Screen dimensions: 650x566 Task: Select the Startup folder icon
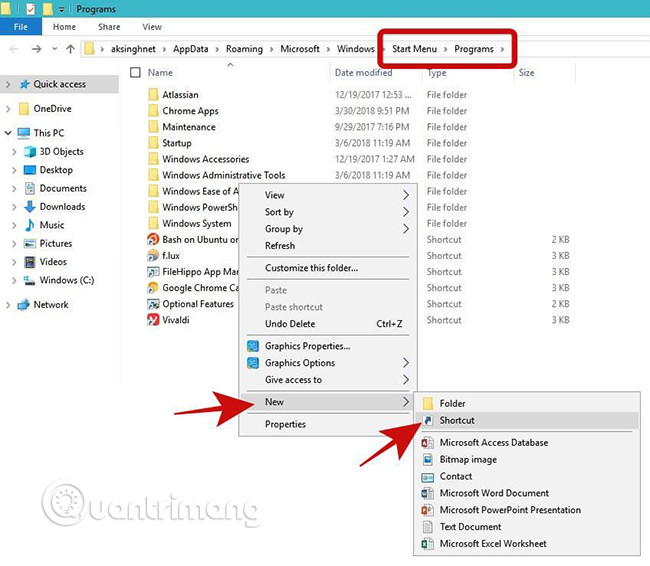153,143
